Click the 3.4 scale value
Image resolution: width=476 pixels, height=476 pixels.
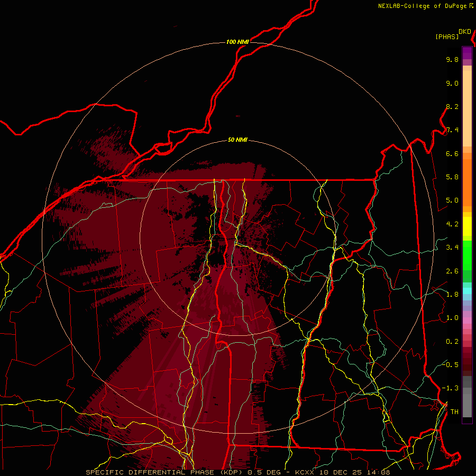click(452, 248)
